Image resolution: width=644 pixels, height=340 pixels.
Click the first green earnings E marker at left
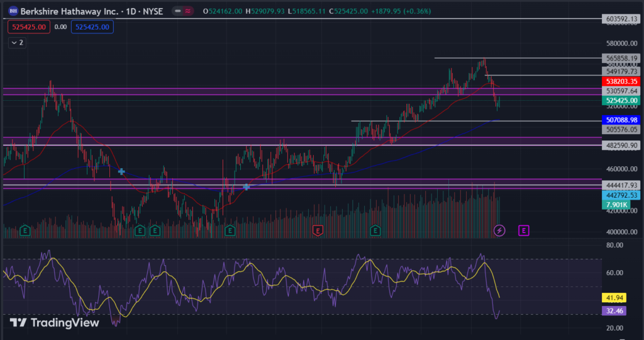click(25, 230)
